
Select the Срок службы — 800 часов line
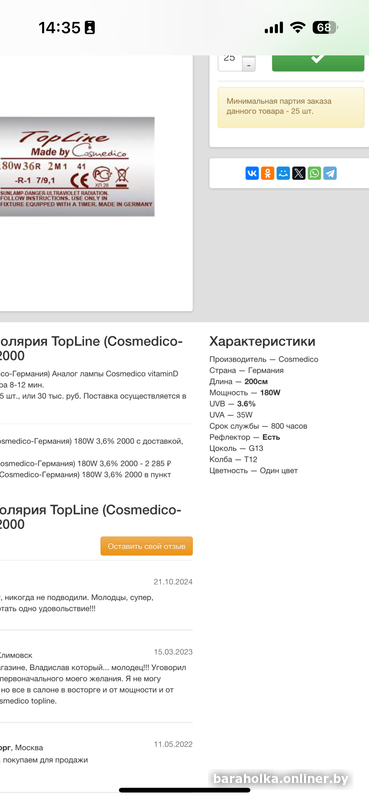tap(258, 426)
